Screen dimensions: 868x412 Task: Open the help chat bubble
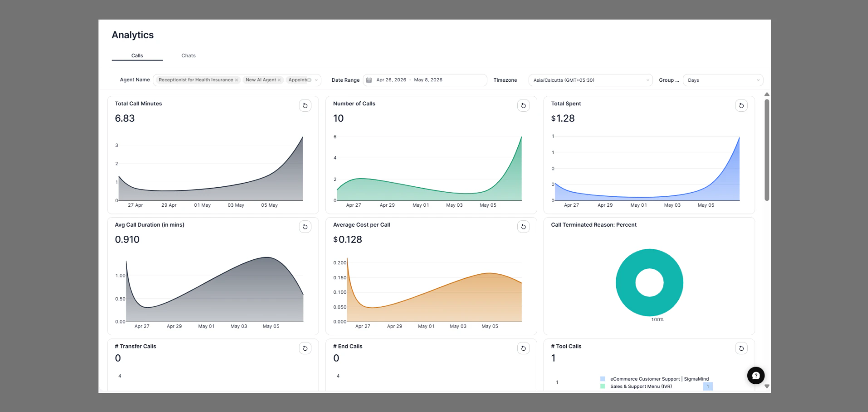[x=756, y=376]
